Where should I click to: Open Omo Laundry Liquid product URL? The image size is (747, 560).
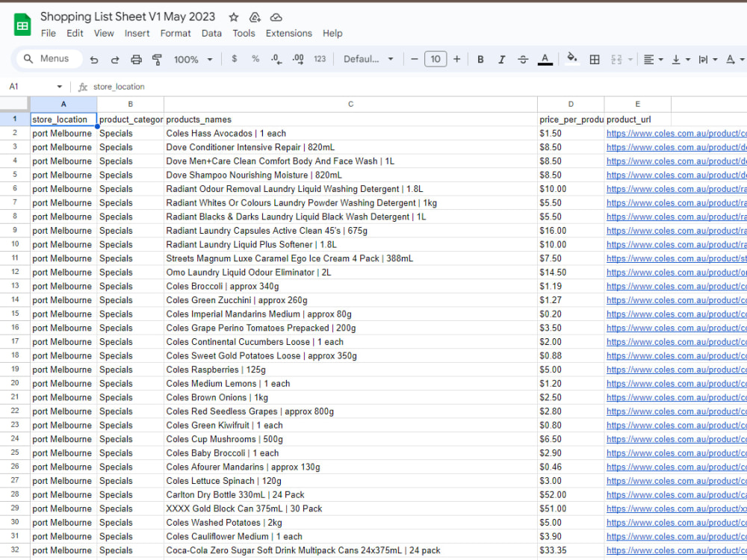(677, 273)
